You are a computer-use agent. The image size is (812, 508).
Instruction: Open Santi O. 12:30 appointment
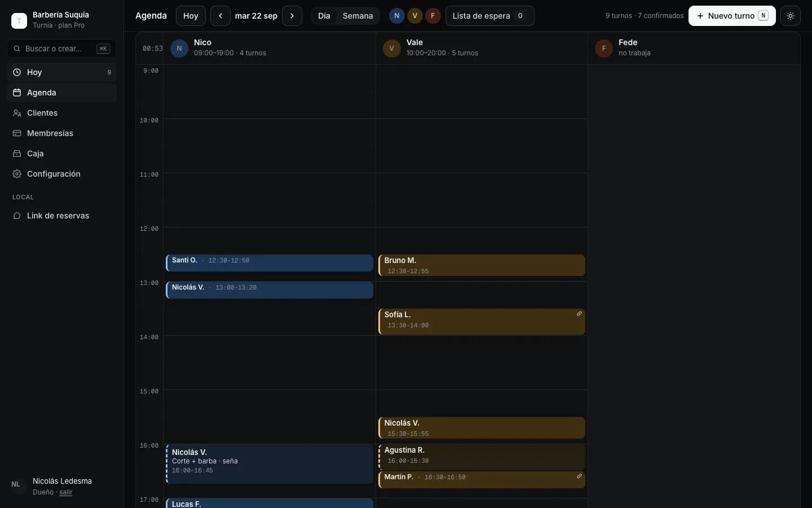(270, 263)
